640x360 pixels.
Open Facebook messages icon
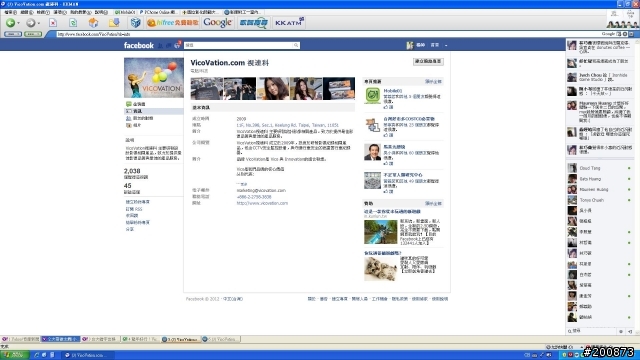(x=169, y=45)
